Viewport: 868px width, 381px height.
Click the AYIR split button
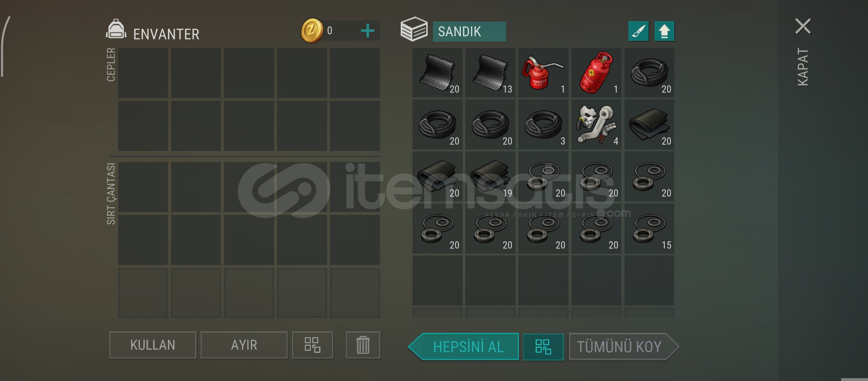pyautogui.click(x=244, y=345)
